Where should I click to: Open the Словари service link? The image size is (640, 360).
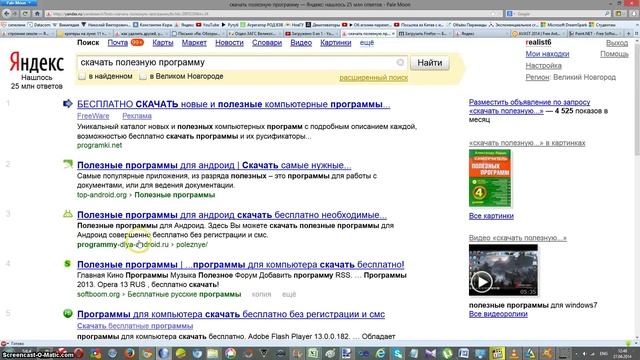267,42
